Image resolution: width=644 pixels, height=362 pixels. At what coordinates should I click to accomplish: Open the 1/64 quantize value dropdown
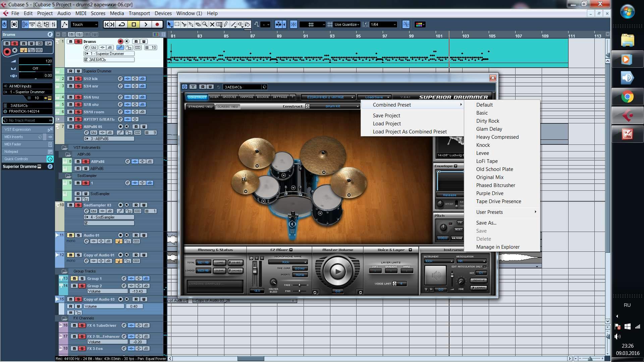pos(383,24)
